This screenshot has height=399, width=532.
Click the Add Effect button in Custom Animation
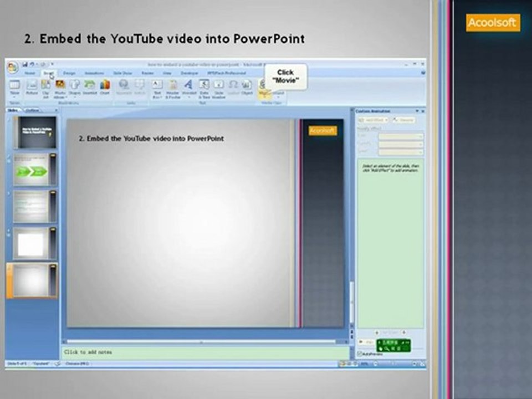point(373,120)
